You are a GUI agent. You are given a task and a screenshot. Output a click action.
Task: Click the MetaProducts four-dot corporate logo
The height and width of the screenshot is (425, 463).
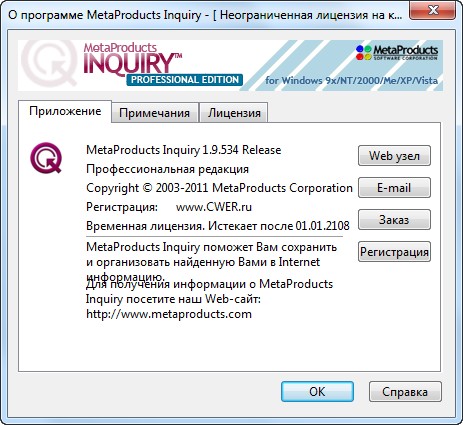point(397,53)
